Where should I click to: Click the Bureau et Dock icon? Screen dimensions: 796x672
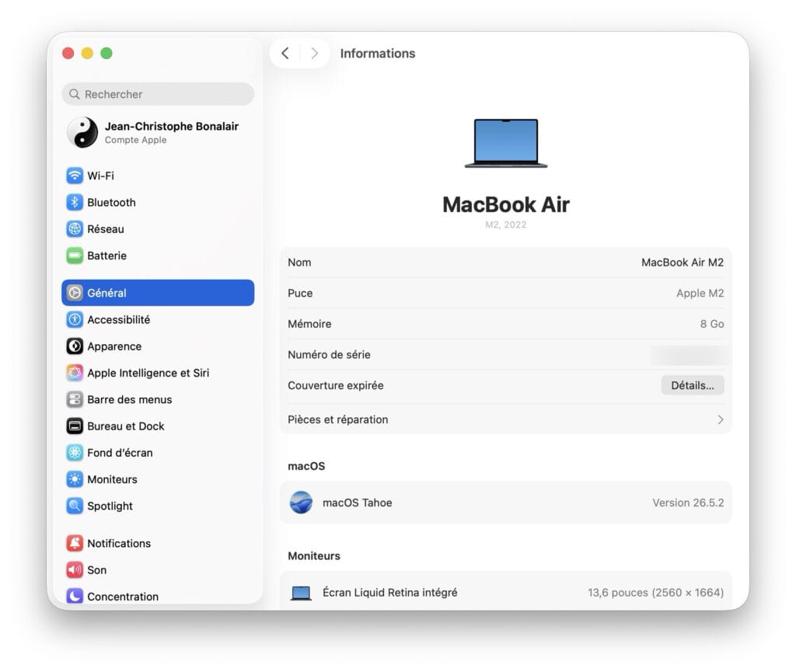pyautogui.click(x=75, y=426)
